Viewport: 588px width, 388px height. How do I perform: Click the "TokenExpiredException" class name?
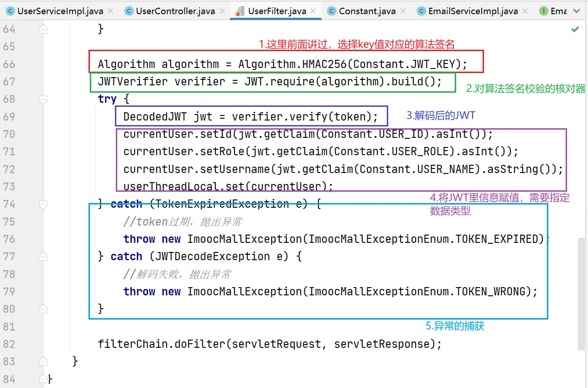[x=222, y=204]
